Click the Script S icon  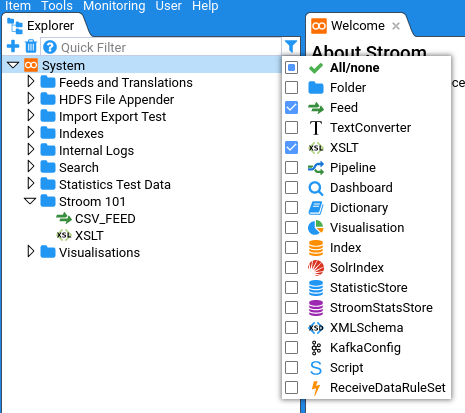click(316, 368)
